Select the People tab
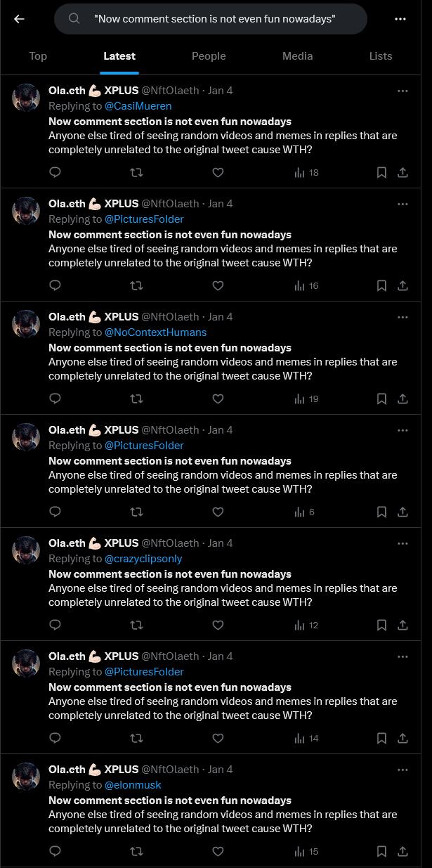The image size is (432, 868). point(209,56)
